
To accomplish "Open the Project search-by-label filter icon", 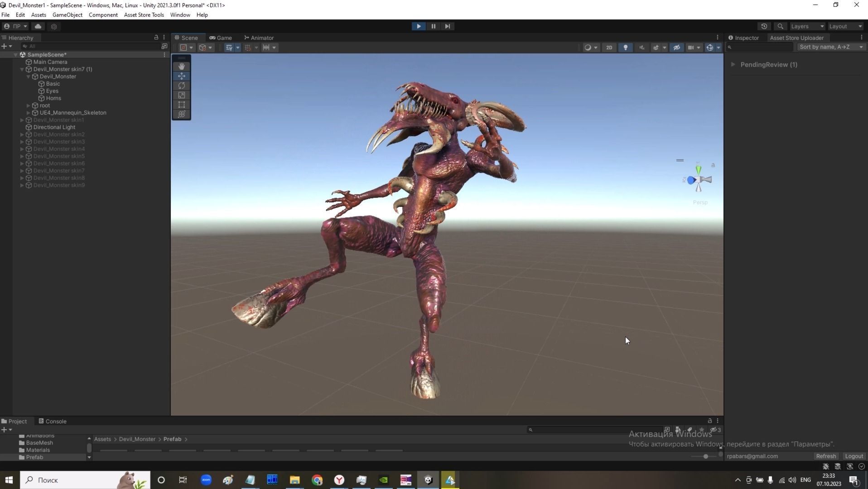I will (x=690, y=430).
